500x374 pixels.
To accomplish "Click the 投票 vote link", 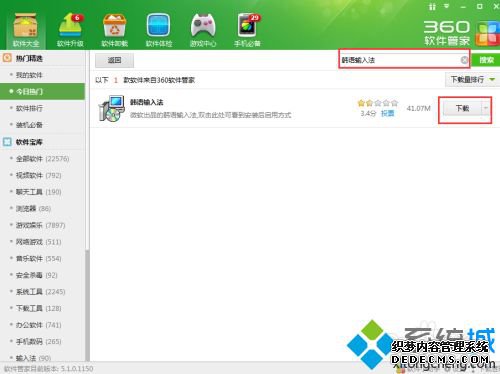I will click(x=387, y=113).
